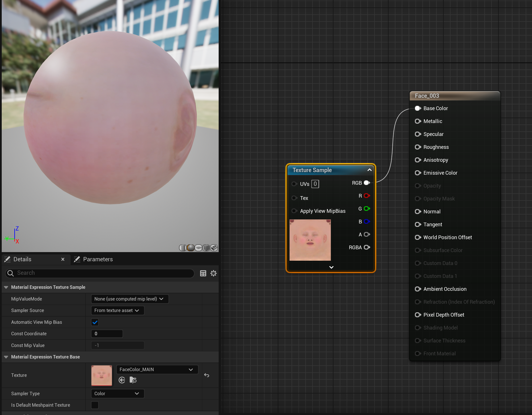Switch preview mesh to the cube shape
Viewport: 532px width, 415px height.
(206, 248)
